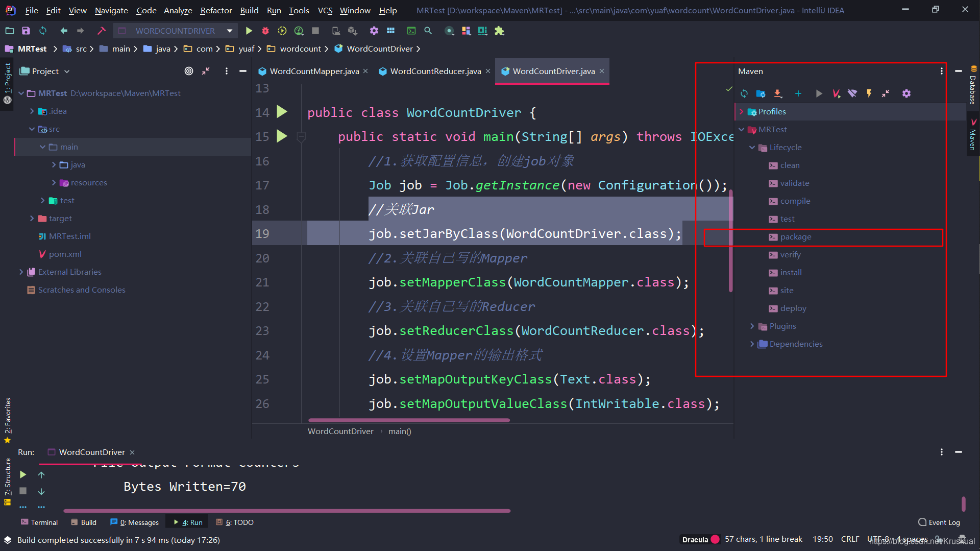Click Rerun arrow in Run panel
The image size is (980, 551).
(x=23, y=474)
